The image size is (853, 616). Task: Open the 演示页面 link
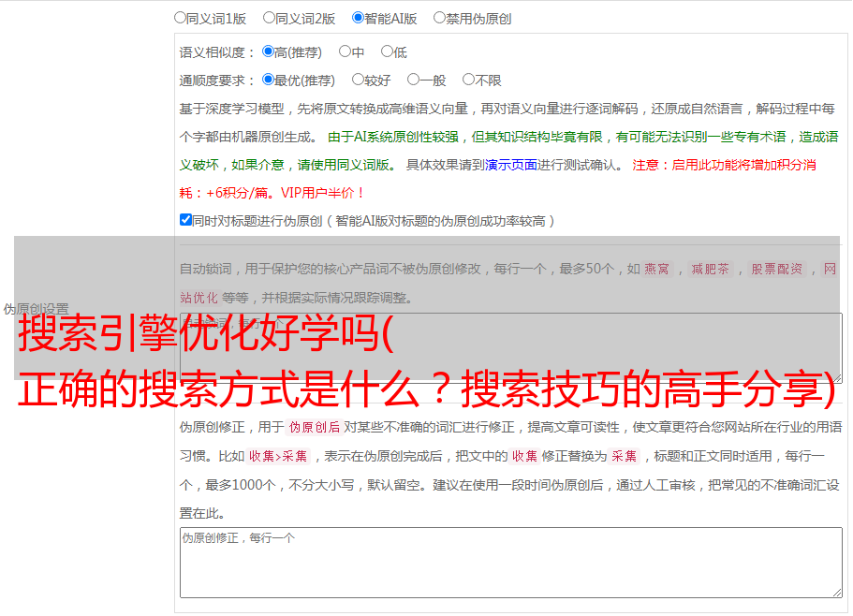pyautogui.click(x=510, y=165)
